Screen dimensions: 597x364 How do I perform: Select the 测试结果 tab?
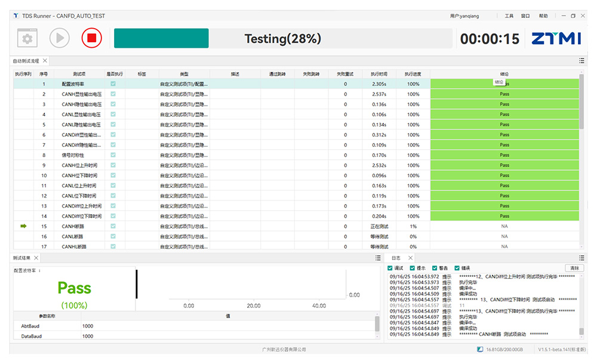[21, 258]
